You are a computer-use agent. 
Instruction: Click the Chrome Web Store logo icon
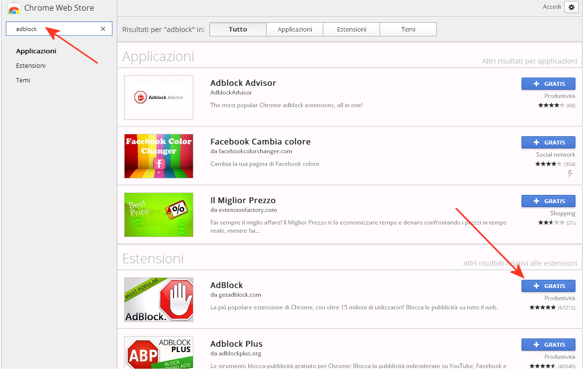point(14,8)
